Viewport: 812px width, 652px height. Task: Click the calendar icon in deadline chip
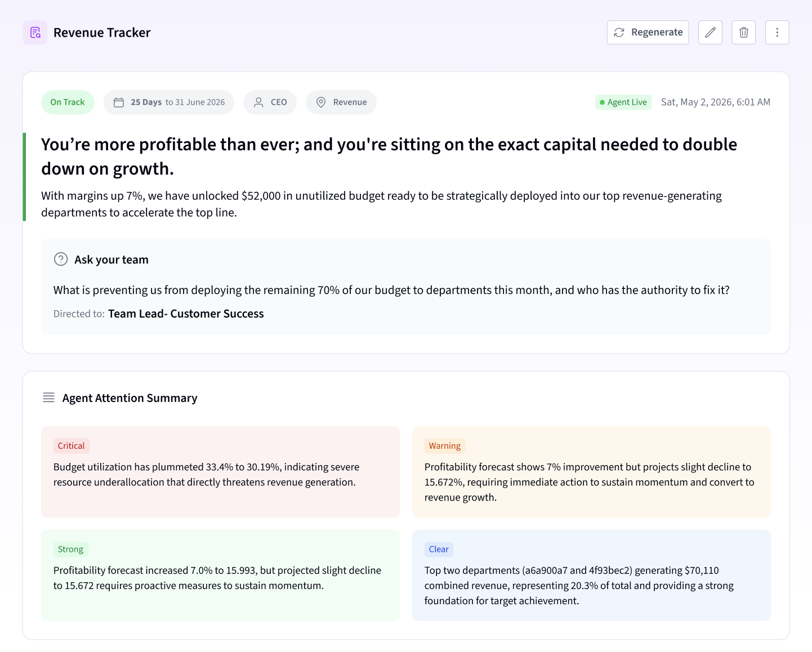(x=119, y=102)
